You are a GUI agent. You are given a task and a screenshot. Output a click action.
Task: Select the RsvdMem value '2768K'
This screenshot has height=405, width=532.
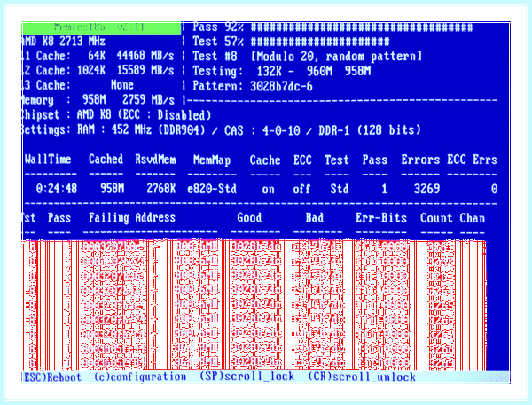161,189
